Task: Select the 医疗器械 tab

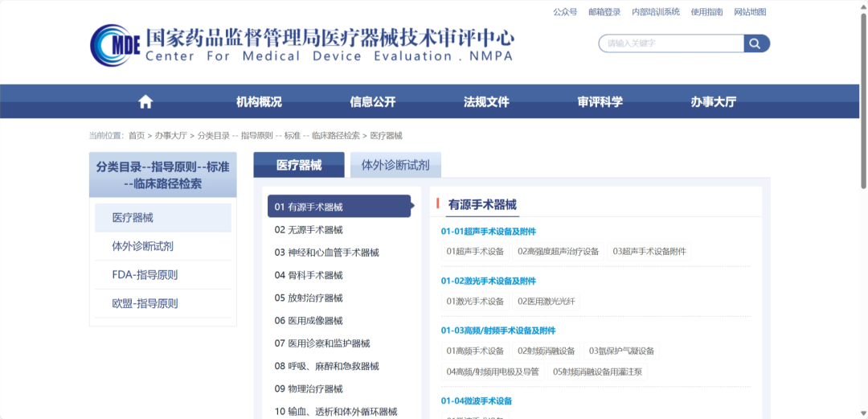Action: pyautogui.click(x=299, y=165)
